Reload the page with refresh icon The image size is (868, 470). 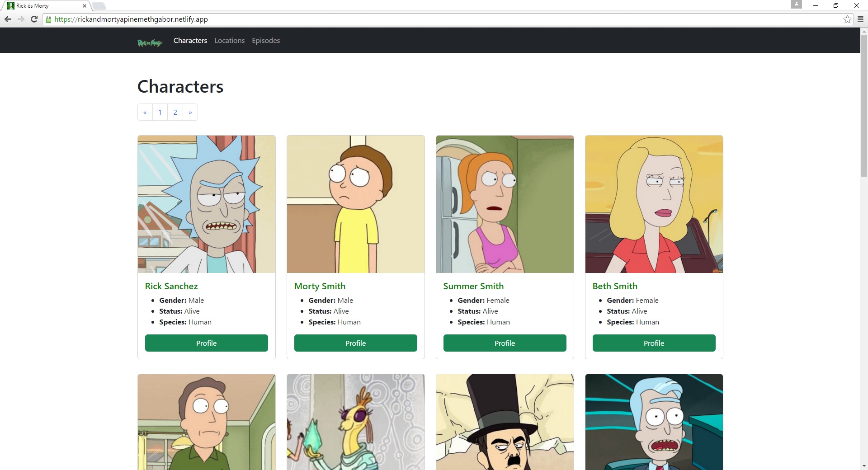point(34,19)
